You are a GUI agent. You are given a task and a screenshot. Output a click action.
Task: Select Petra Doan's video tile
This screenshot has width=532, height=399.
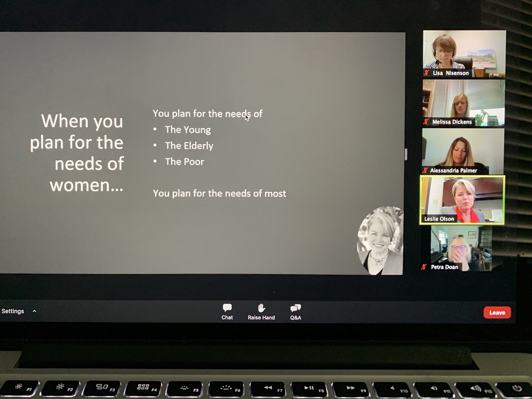tap(462, 248)
